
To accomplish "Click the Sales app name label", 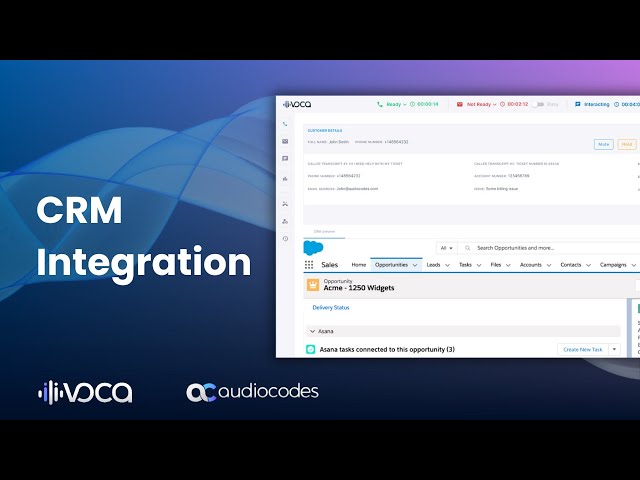I will tap(329, 265).
